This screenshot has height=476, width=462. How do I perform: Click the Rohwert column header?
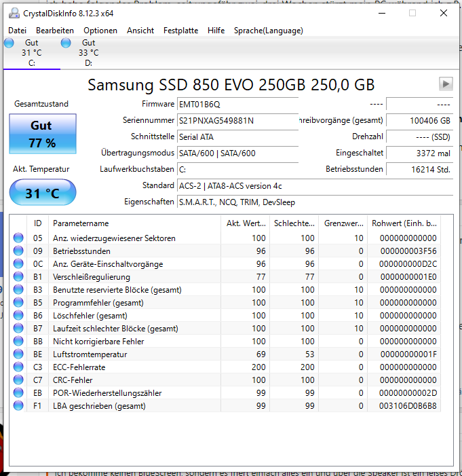[x=404, y=223]
